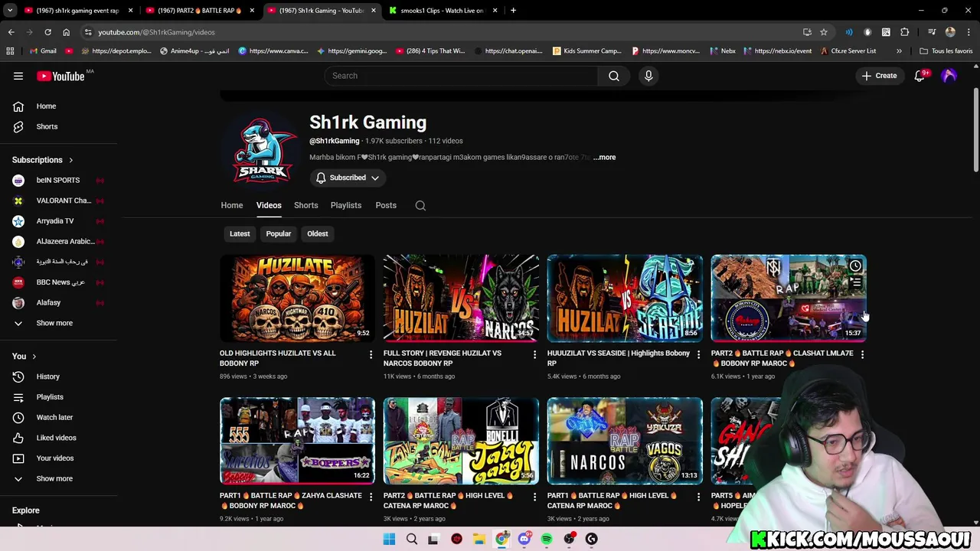This screenshot has height=551, width=980.
Task: Expand the Subscriptions section chevron
Action: 70,161
